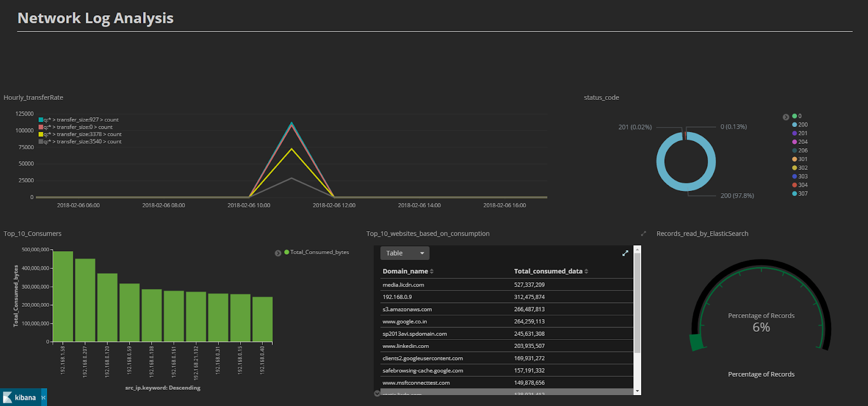Screen dimensions: 868x406
Task: Toggle legend entry 301
Action: point(800,160)
